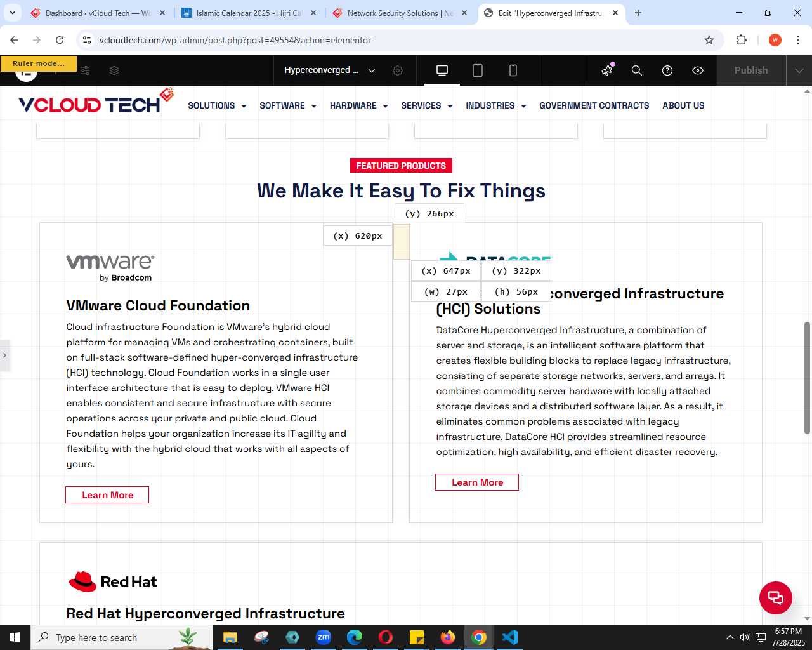812x650 pixels.
Task: Show hidden system tray icons
Action: click(x=730, y=637)
